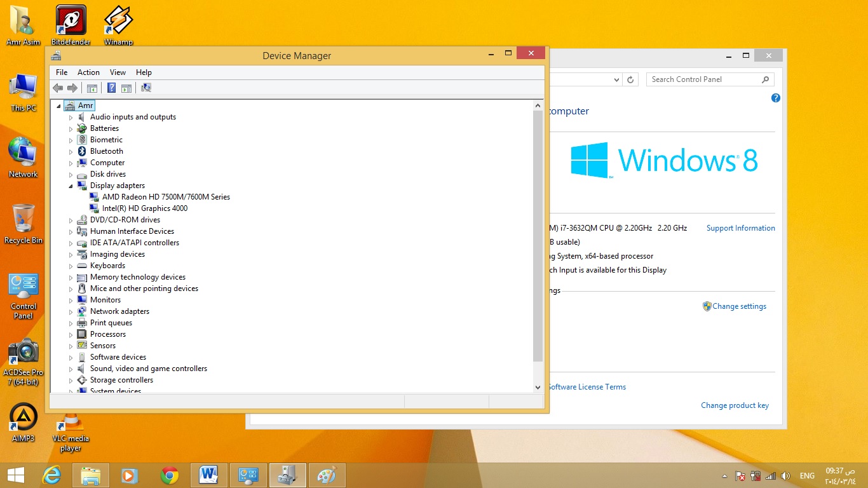This screenshot has height=488, width=868.
Task: Open the address bar history dropdown
Action: pyautogui.click(x=616, y=79)
